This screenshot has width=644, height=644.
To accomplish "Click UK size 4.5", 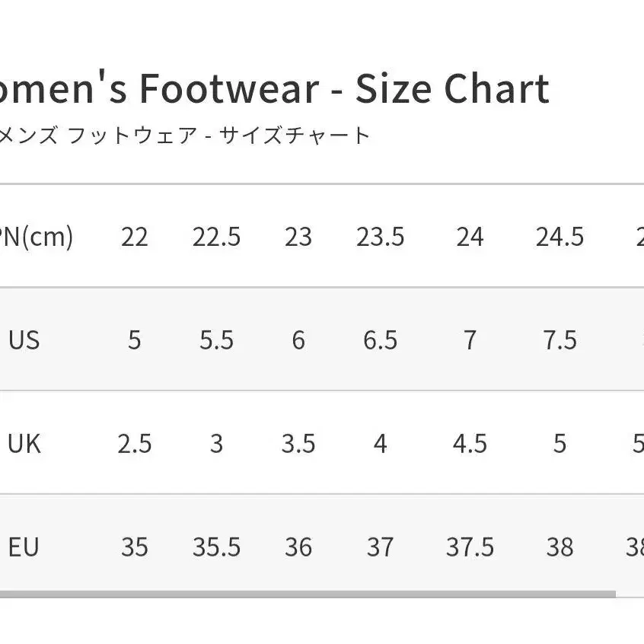I will (x=470, y=444).
